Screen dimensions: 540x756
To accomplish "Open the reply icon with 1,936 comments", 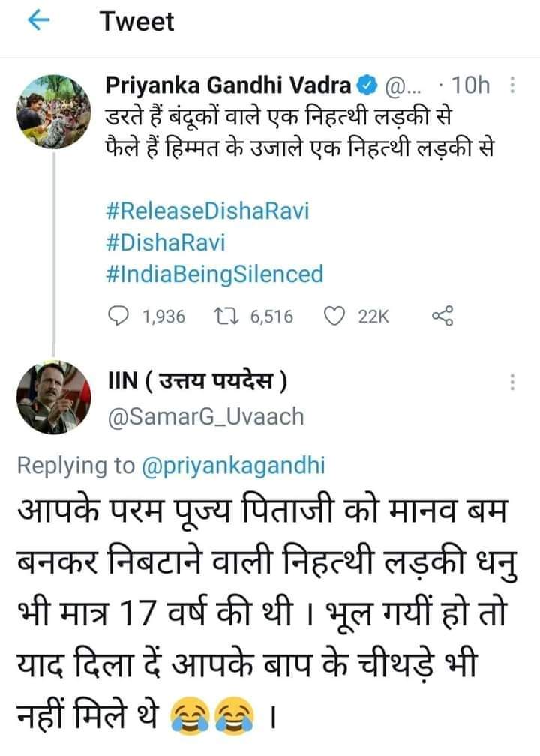I will 118,316.
